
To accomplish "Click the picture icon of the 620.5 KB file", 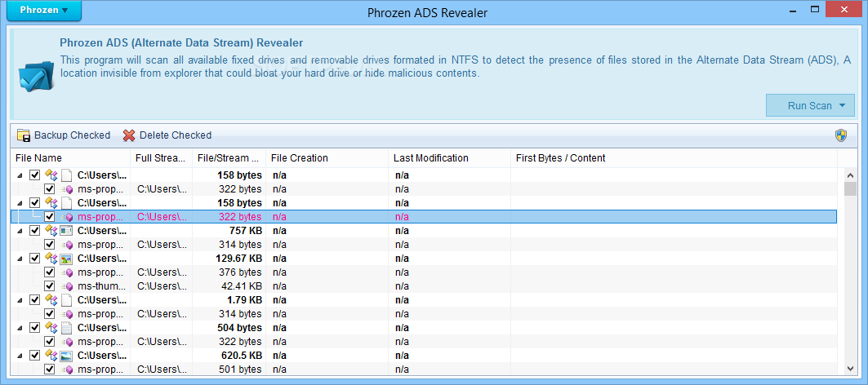I will tap(66, 355).
